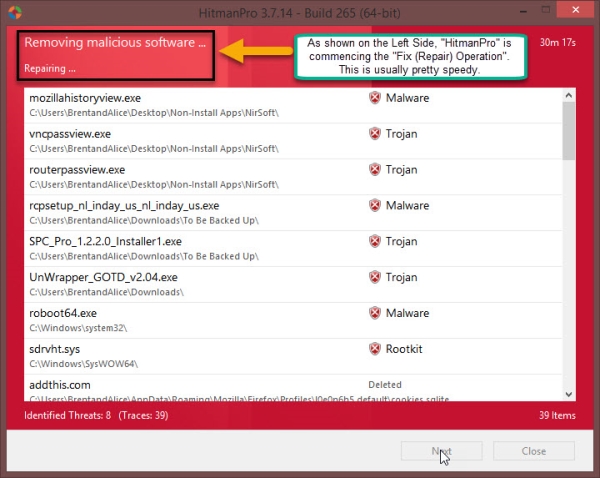Select the roboot64.exe entry

293,321
